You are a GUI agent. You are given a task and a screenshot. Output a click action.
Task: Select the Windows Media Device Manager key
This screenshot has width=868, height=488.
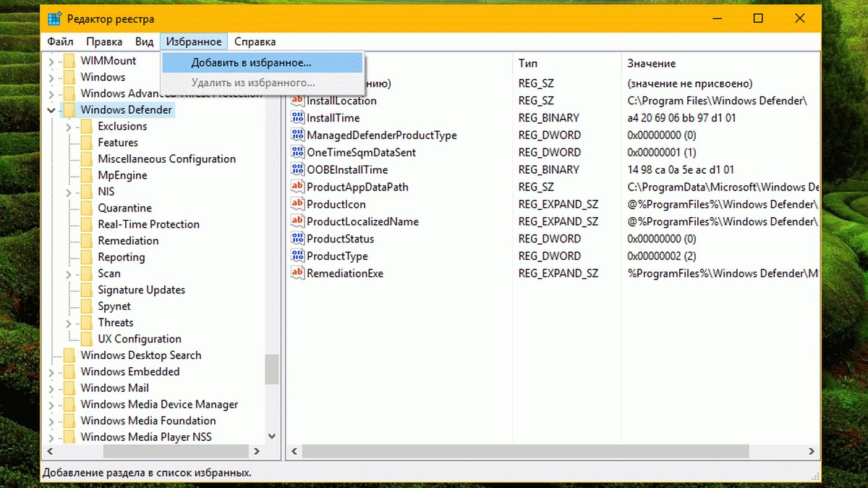click(x=159, y=405)
